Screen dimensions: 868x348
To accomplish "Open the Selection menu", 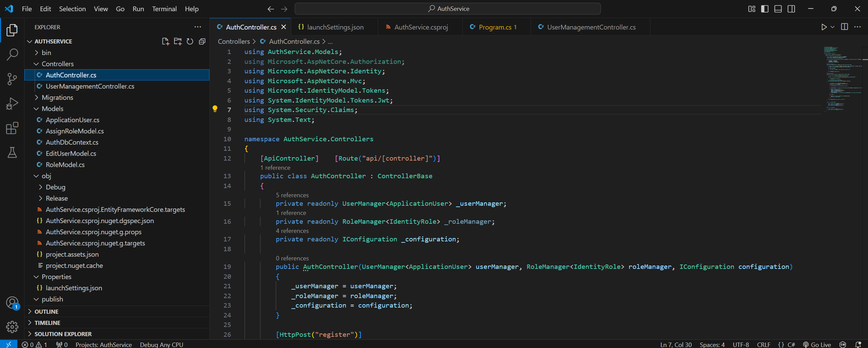I will pyautogui.click(x=72, y=9).
